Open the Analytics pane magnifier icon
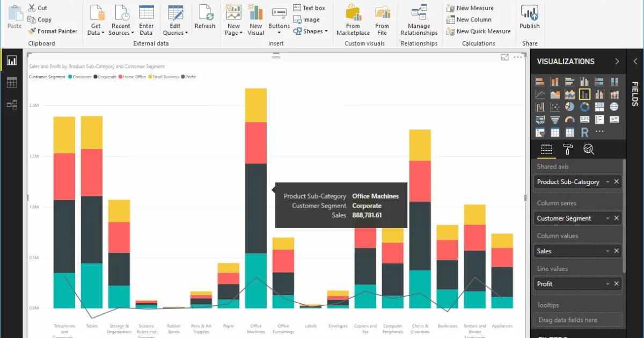Viewport: 644px width, 338px height. [589, 150]
